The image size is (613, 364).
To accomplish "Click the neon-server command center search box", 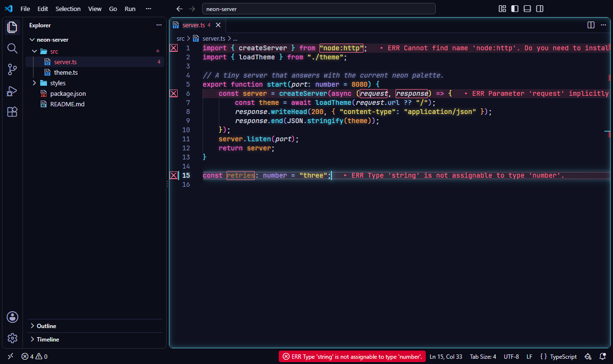I will (319, 9).
